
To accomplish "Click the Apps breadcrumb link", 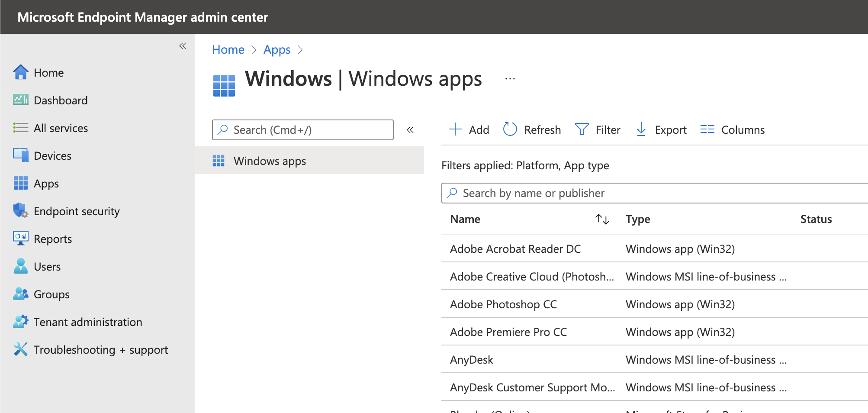I will click(277, 50).
